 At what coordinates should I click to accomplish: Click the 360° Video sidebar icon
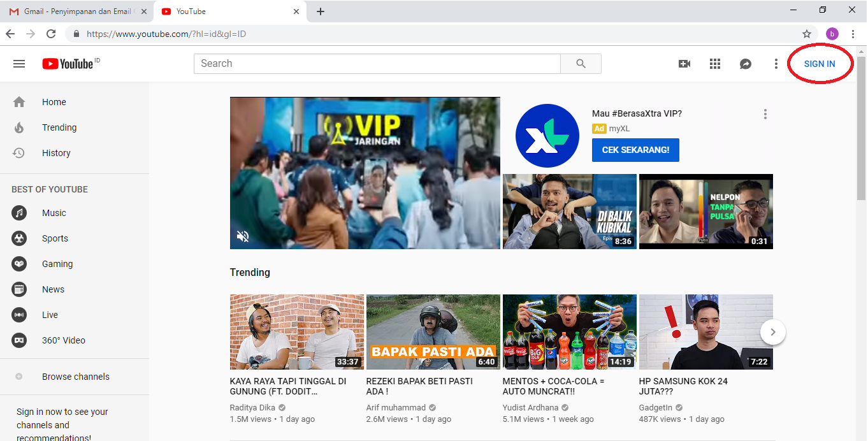[19, 340]
